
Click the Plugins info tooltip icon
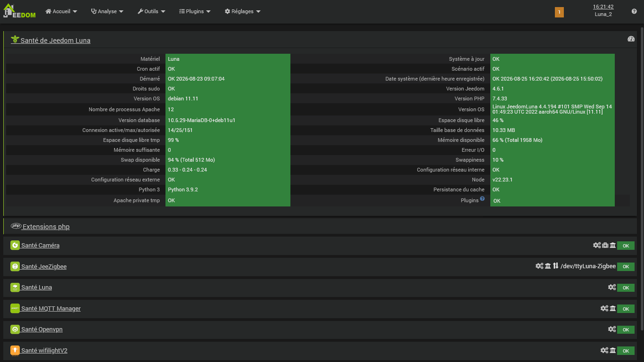pyautogui.click(x=482, y=199)
